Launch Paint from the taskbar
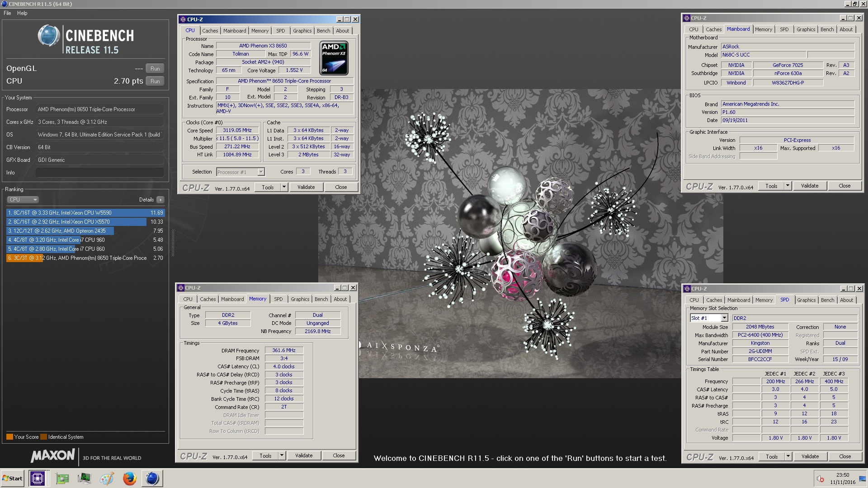Screen dimensions: 868x488 point(107,479)
